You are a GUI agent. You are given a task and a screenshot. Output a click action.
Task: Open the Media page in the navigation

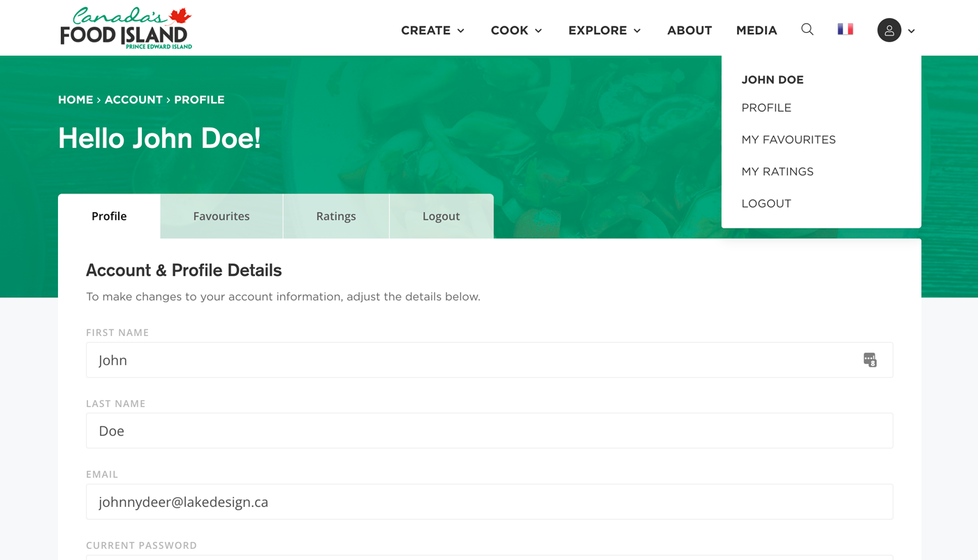point(757,30)
